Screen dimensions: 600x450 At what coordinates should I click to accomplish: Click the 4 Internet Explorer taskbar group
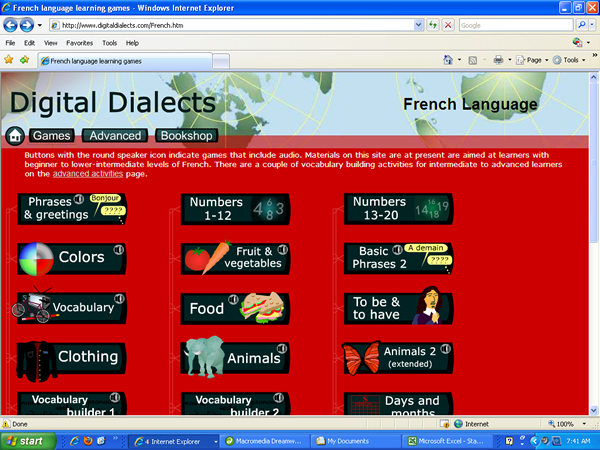coord(174,441)
